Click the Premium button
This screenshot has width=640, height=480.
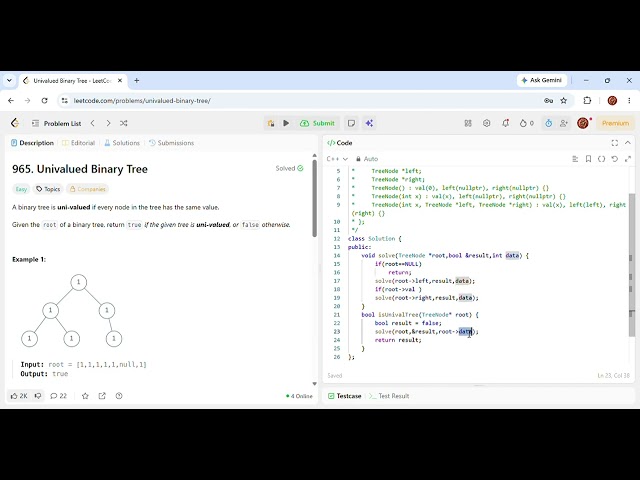coord(615,123)
